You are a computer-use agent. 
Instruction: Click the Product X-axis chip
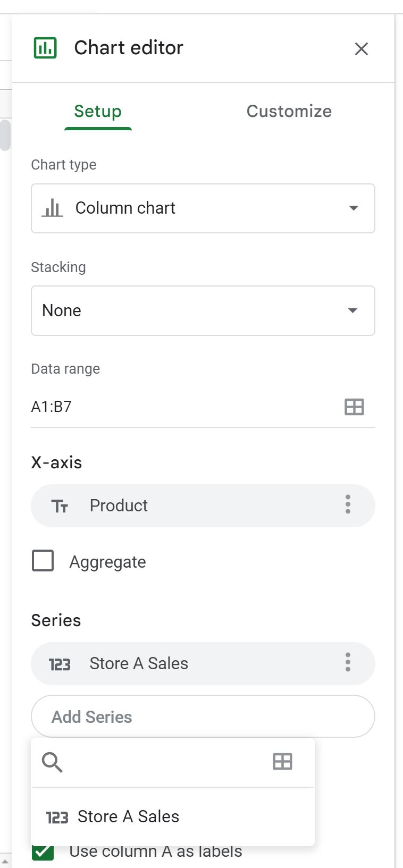tap(203, 505)
